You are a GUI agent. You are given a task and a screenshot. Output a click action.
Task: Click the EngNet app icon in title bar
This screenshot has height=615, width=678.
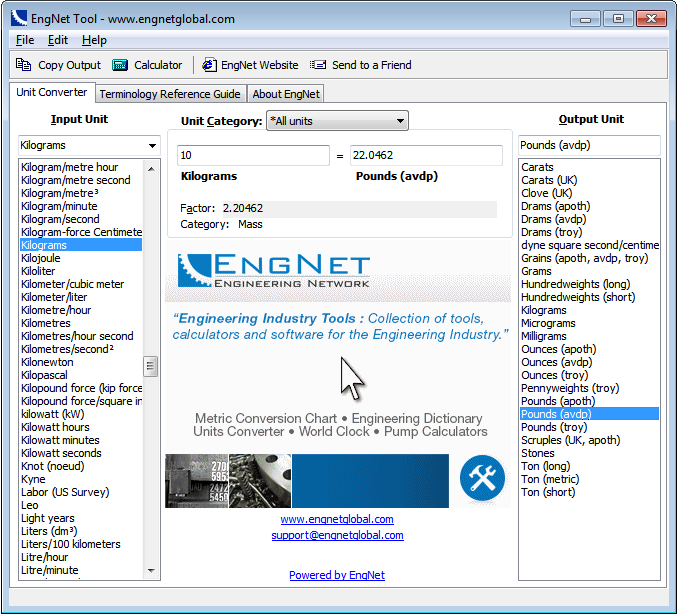coord(19,18)
